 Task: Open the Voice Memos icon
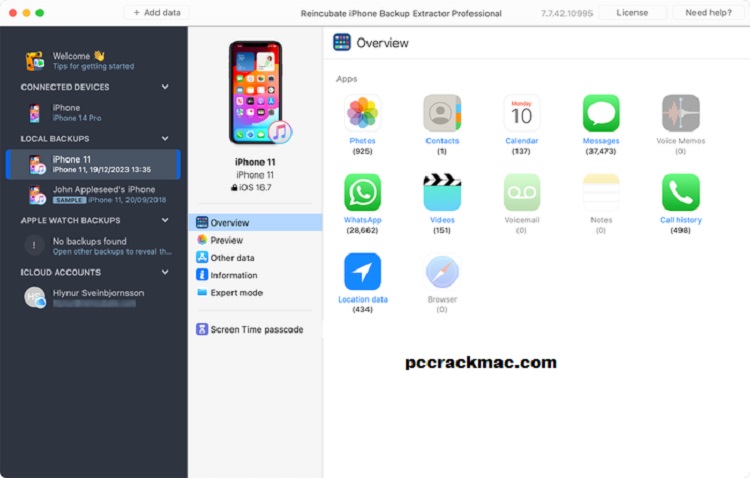point(681,113)
